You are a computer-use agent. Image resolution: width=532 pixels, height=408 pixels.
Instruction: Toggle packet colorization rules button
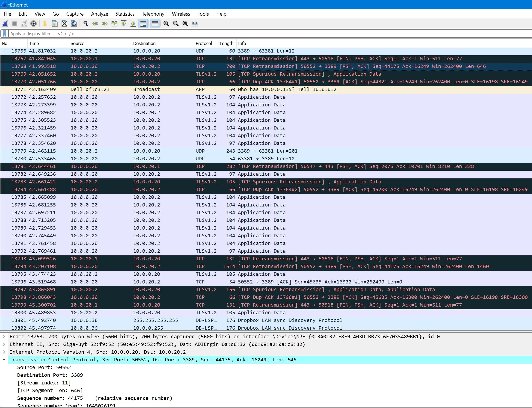[155, 24]
